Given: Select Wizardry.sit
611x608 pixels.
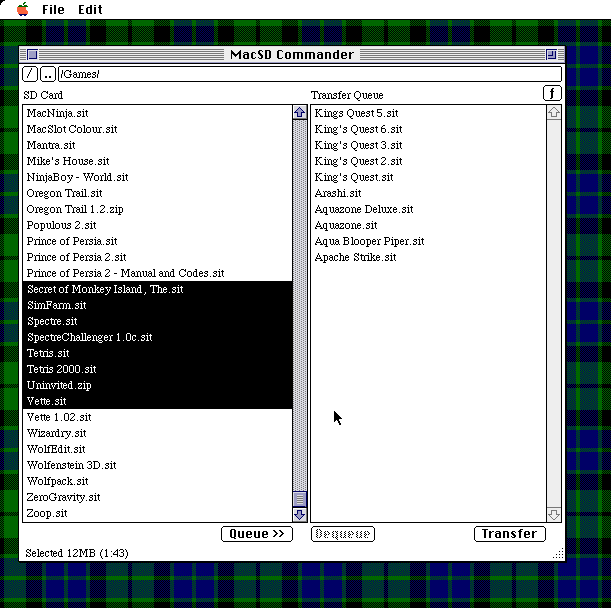Looking at the screenshot, I should pos(157,433).
